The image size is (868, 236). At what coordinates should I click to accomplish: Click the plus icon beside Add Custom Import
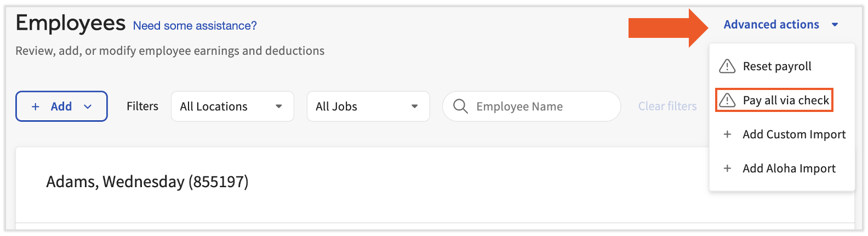(727, 134)
